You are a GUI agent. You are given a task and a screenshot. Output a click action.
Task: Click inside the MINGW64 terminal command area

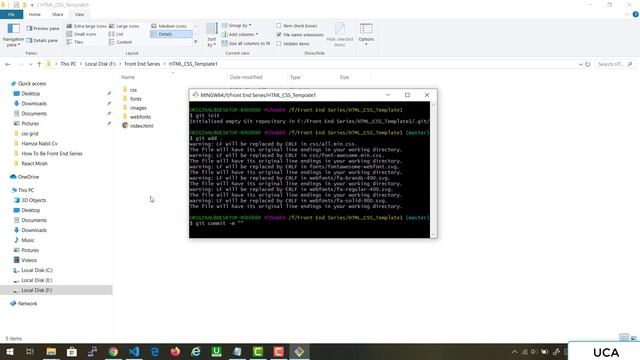(309, 169)
